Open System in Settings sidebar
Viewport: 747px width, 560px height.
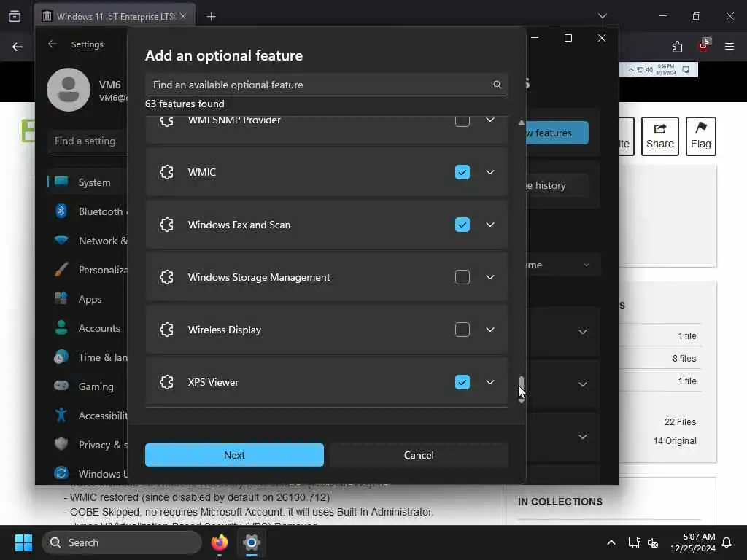click(88, 182)
